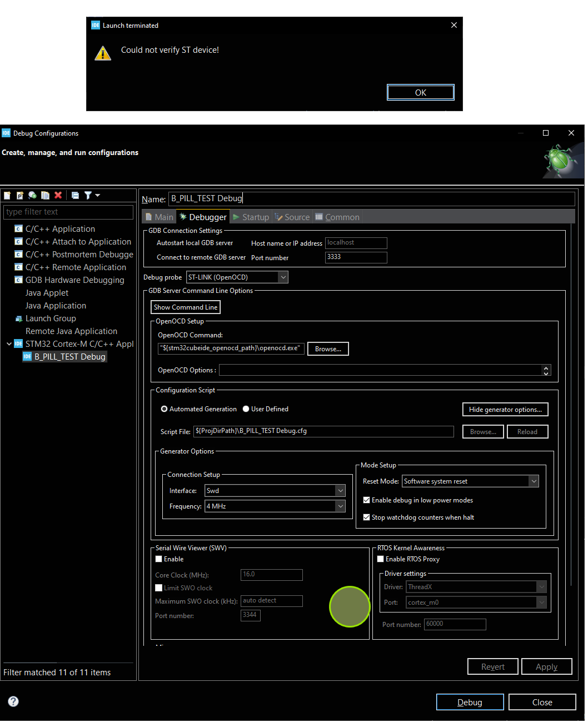Select the Automated Generation radio button

(x=164, y=409)
